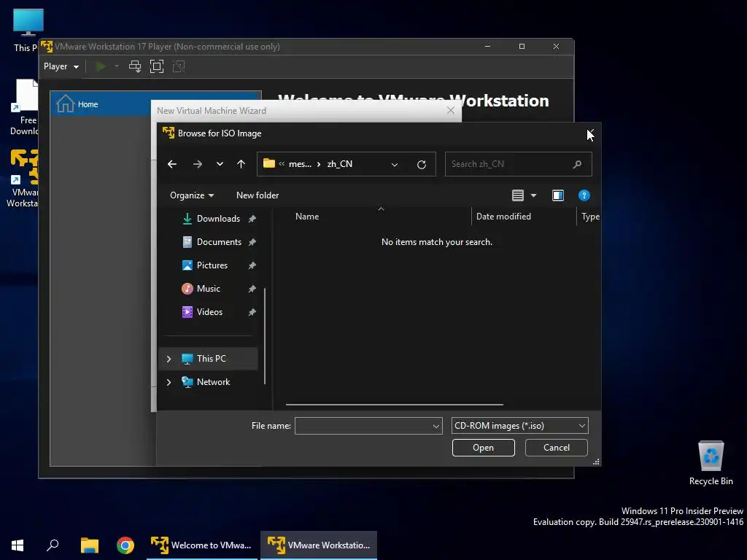This screenshot has height=560, width=747.
Task: Open File name dropdown arrow
Action: click(x=436, y=426)
